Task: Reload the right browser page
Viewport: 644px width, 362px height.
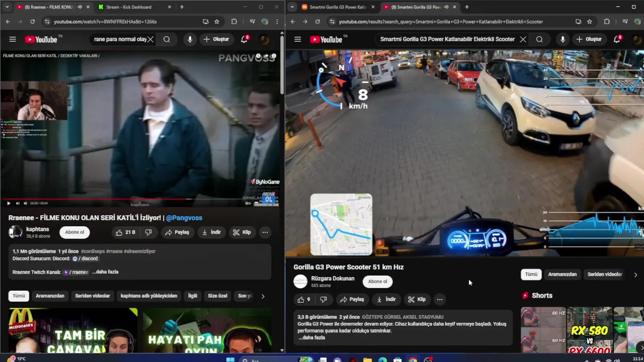Action: point(317,22)
